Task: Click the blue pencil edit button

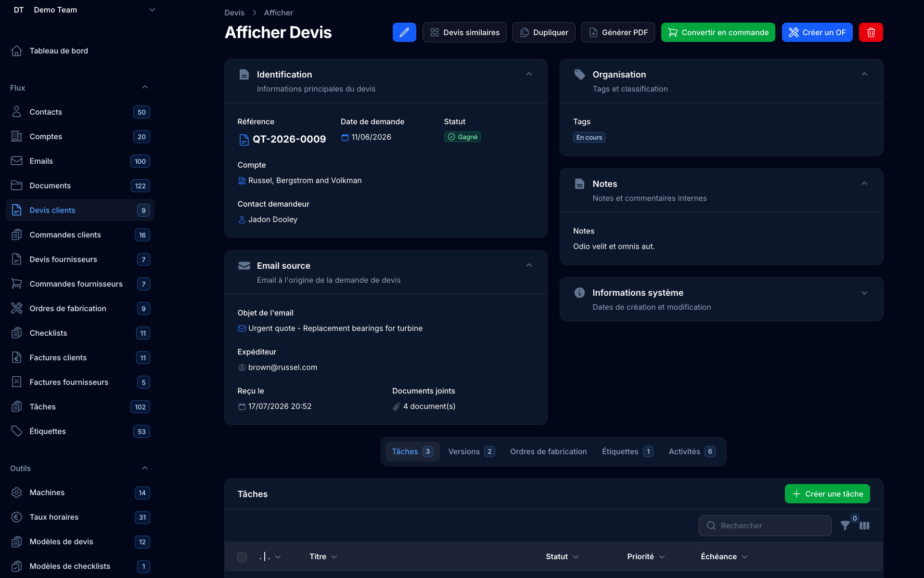Action: tap(404, 32)
